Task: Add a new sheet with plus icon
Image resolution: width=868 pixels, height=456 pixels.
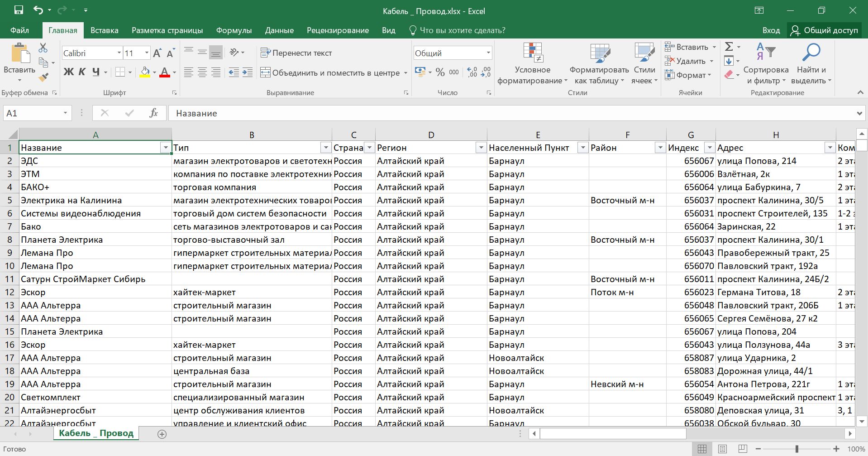Action: click(162, 434)
